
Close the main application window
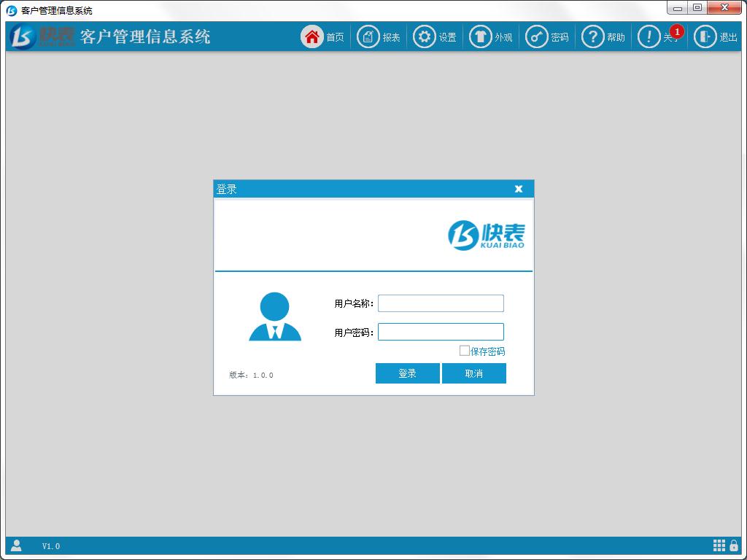coord(724,7)
